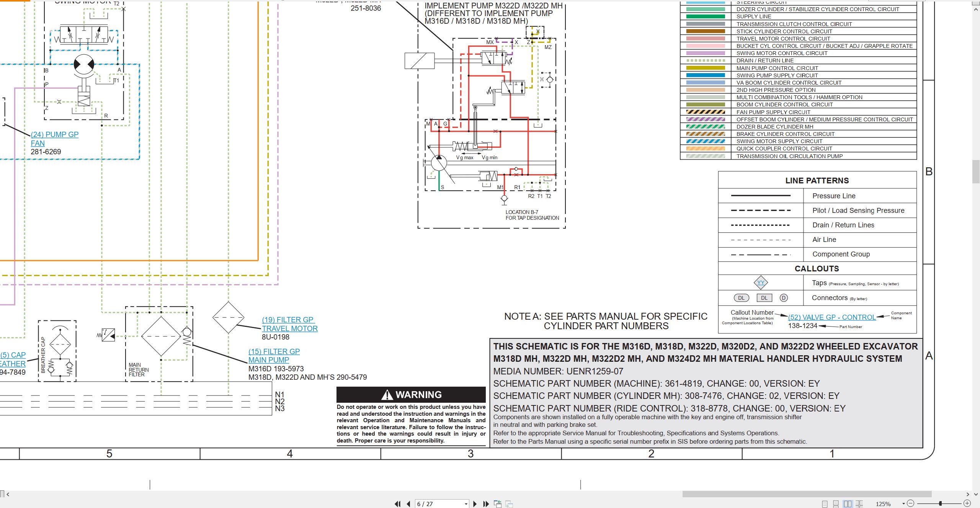Click the vertical scrollbar thumb

(976, 172)
